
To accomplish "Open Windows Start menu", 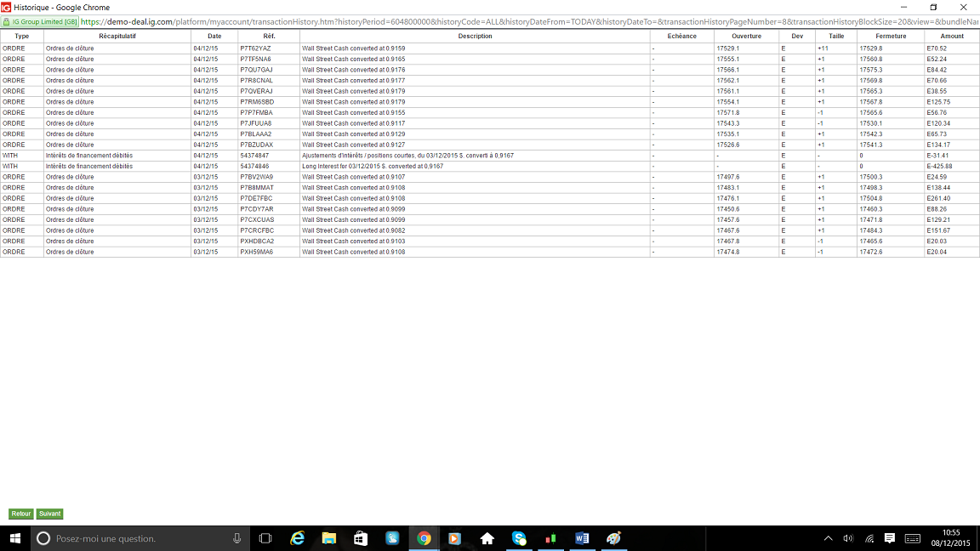I will tap(15, 538).
